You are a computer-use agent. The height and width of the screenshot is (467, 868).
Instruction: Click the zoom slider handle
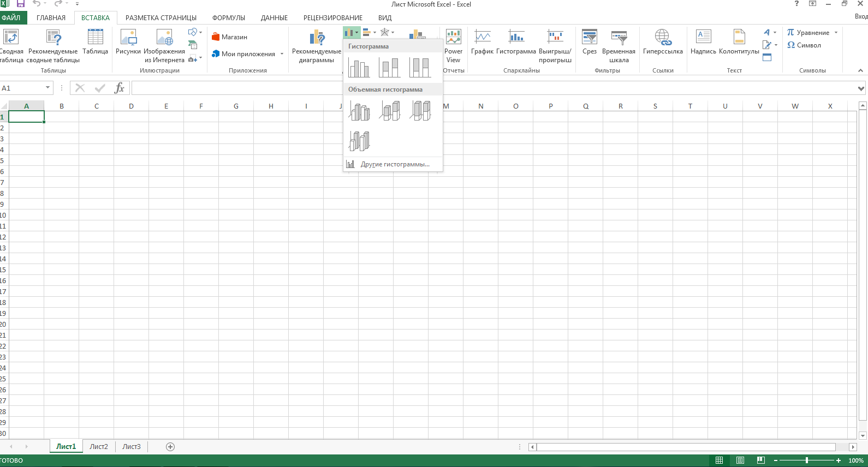pos(806,460)
